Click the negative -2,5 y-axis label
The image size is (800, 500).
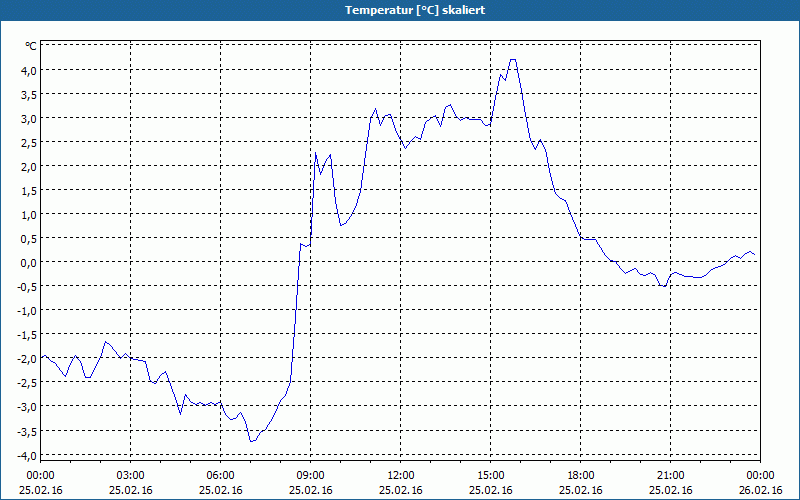pos(27,383)
